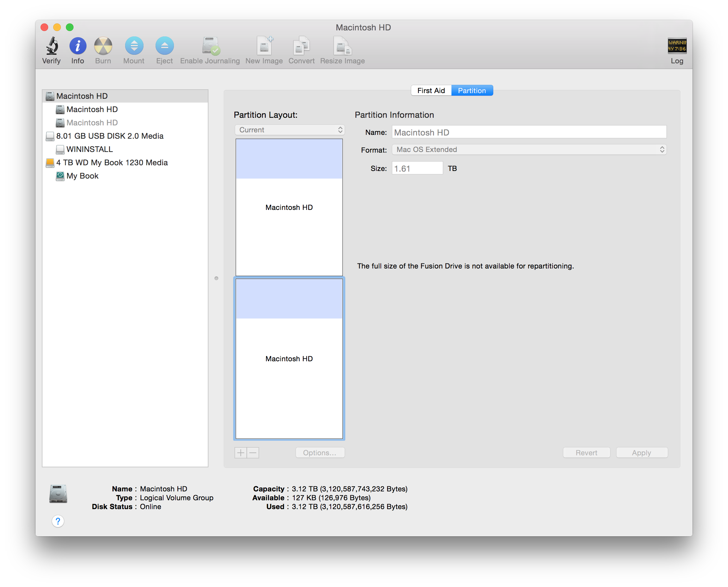Click the Apply button
The height and width of the screenshot is (587, 728).
[642, 453]
